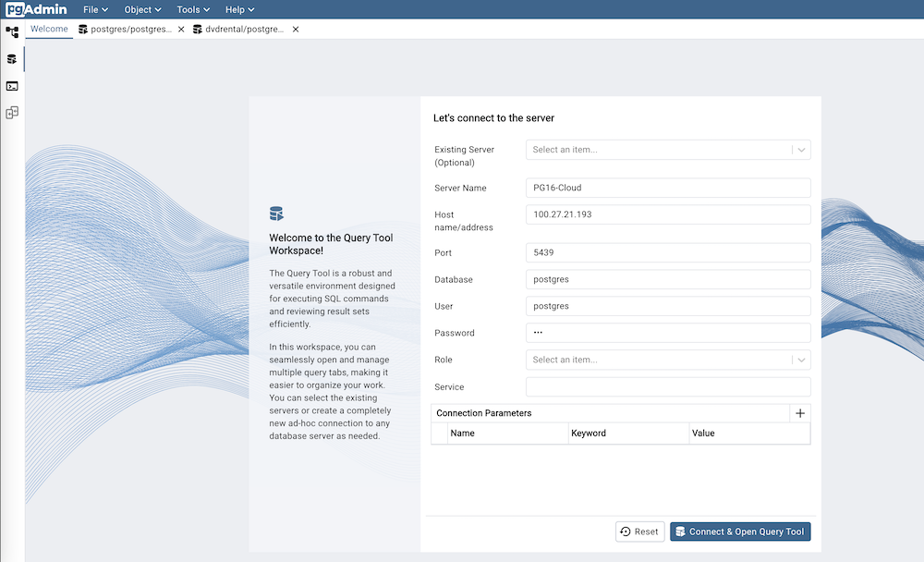Viewport: 924px width, 562px height.
Task: Click the database icon on the postgres/postgres tab
Action: pos(83,29)
